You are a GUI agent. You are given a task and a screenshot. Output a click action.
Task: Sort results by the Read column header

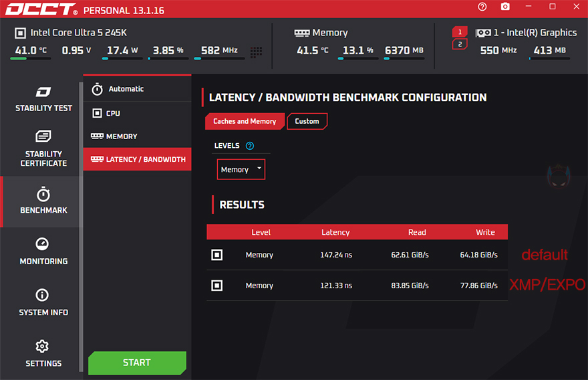[417, 232]
